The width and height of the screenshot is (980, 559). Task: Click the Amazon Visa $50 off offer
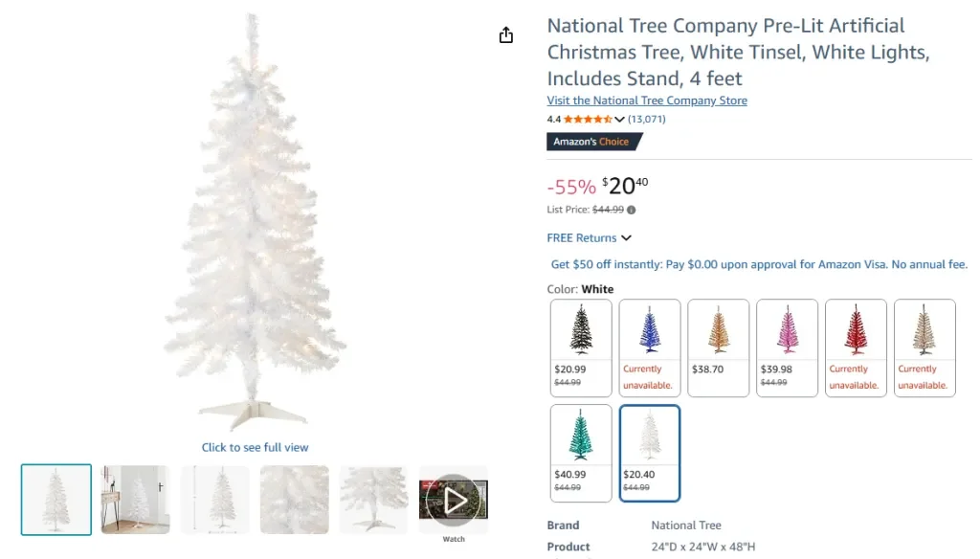pyautogui.click(x=757, y=263)
